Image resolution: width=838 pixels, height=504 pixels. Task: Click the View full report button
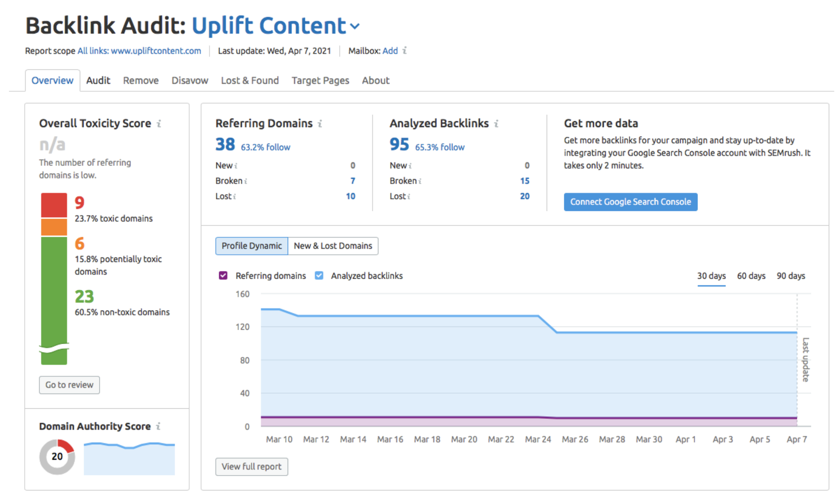click(252, 467)
